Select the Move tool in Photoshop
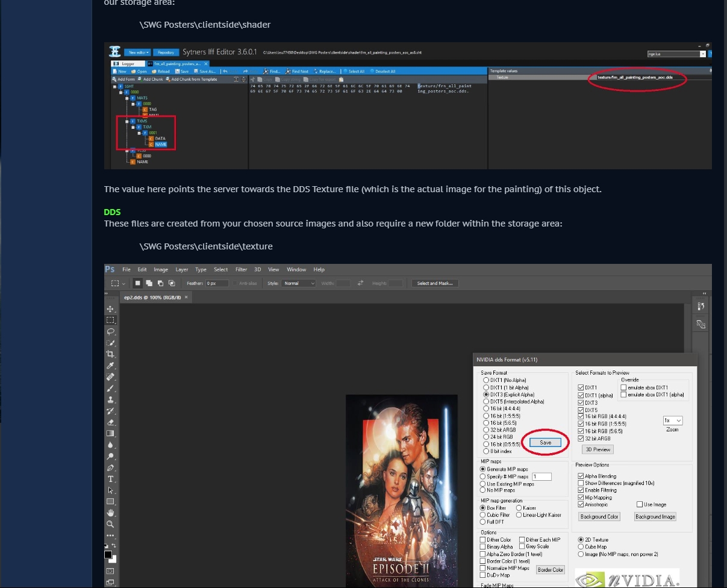Image resolution: width=727 pixels, height=588 pixels. coord(111,309)
